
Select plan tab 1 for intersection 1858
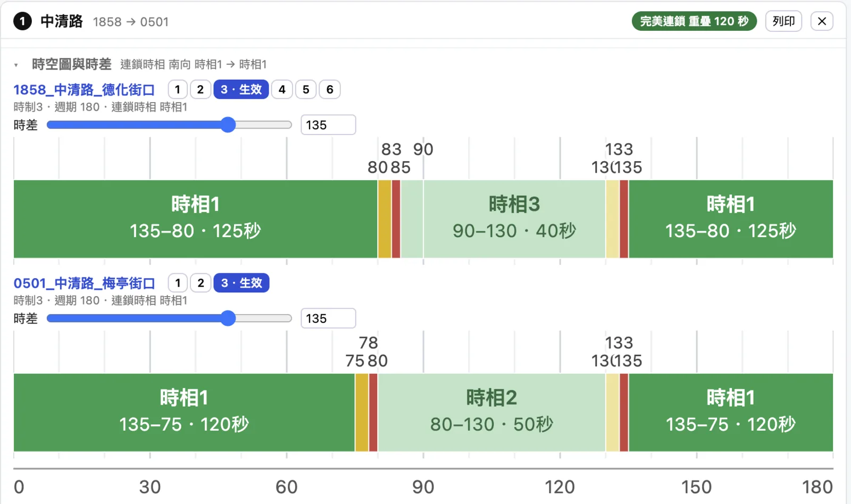(178, 89)
